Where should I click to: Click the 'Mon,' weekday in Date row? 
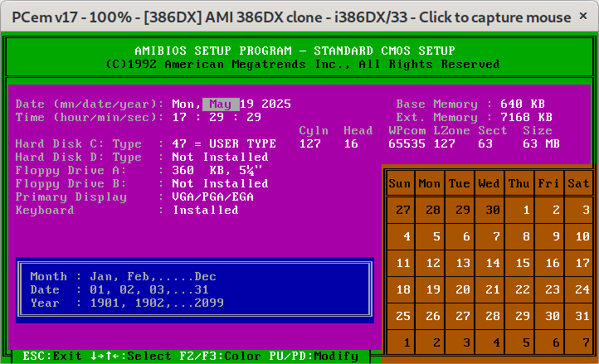tap(187, 104)
